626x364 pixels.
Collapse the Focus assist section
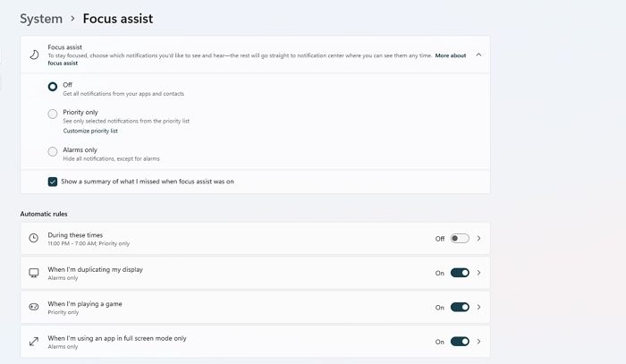coord(478,55)
